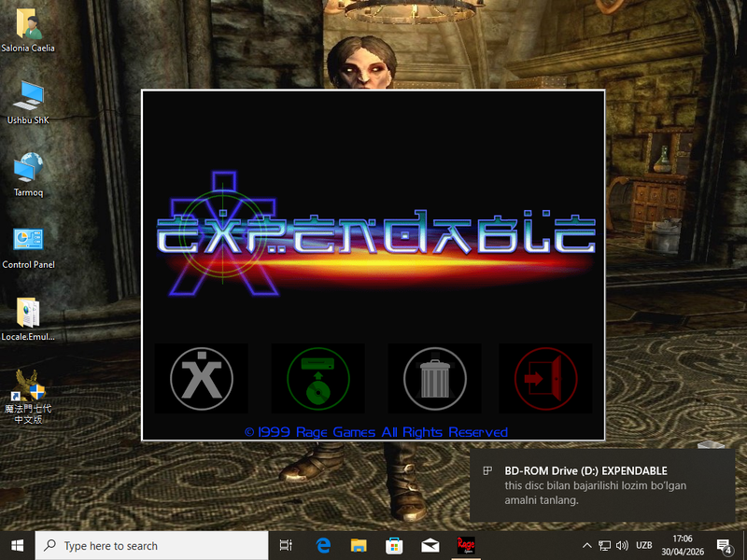Image resolution: width=747 pixels, height=560 pixels.
Task: Show hidden system tray icons
Action: pos(587,546)
